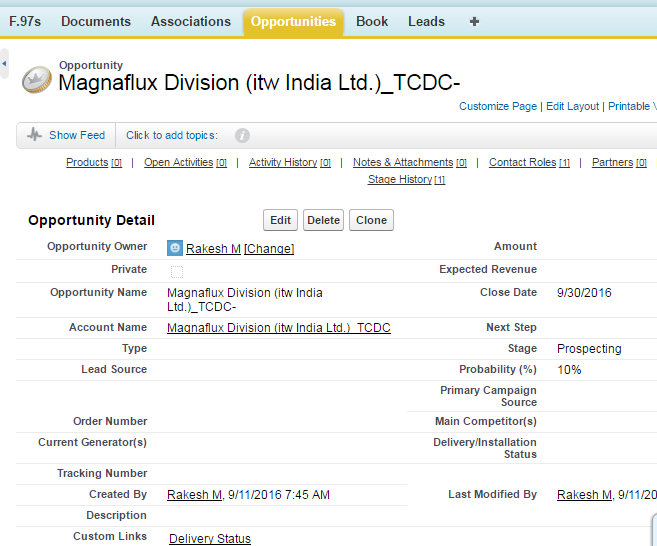Viewport: 657px width, 546px height.
Task: Click the Description label
Action: pos(116,515)
